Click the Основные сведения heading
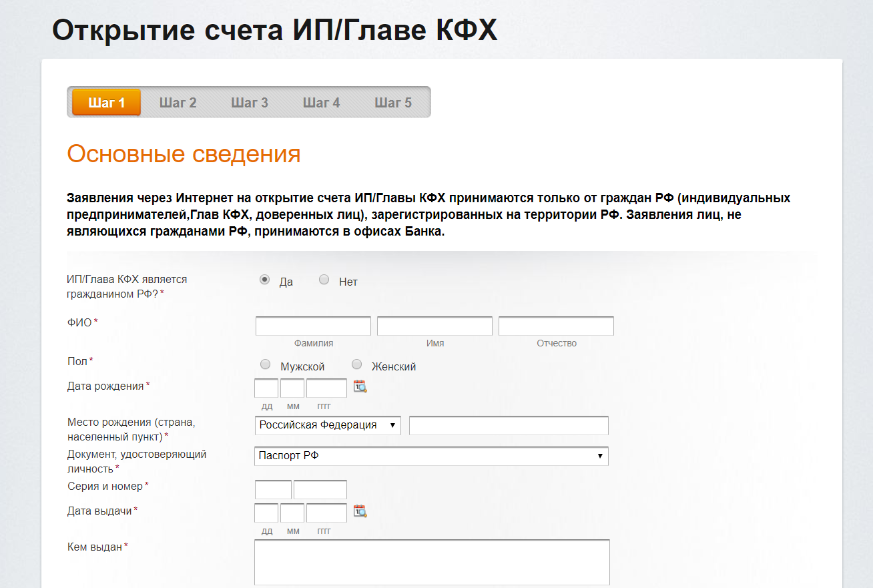The image size is (873, 588). click(184, 154)
